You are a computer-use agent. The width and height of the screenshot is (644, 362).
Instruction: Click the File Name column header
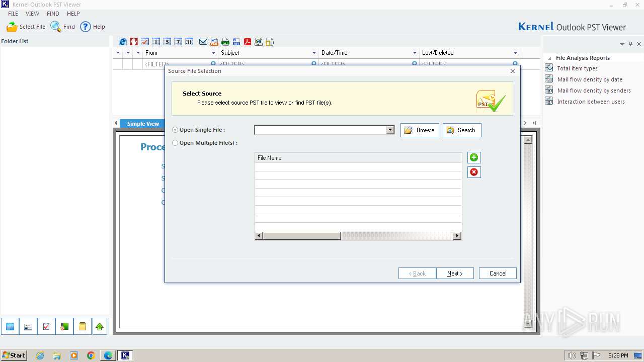358,158
